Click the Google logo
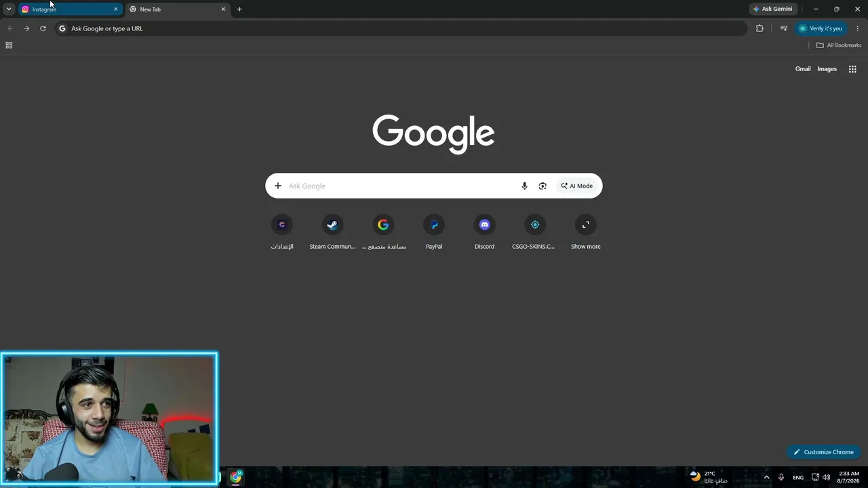The width and height of the screenshot is (868, 488). point(433,134)
